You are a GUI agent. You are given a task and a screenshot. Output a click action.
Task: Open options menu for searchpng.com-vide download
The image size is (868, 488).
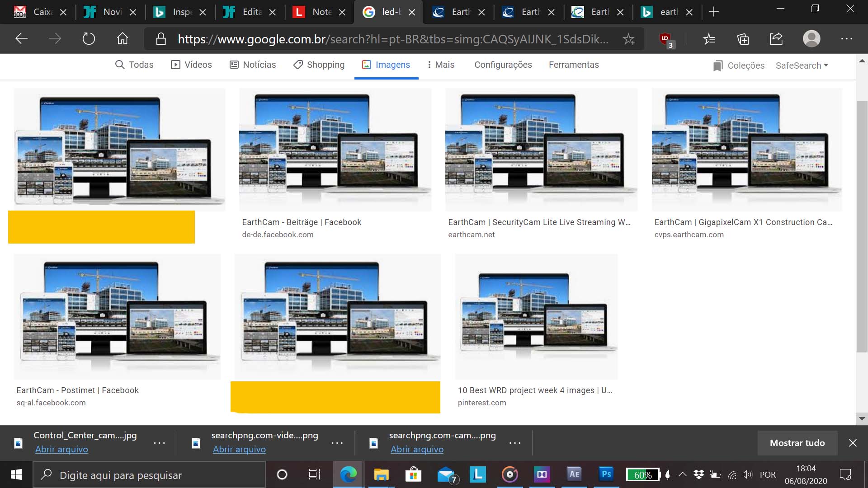click(337, 443)
